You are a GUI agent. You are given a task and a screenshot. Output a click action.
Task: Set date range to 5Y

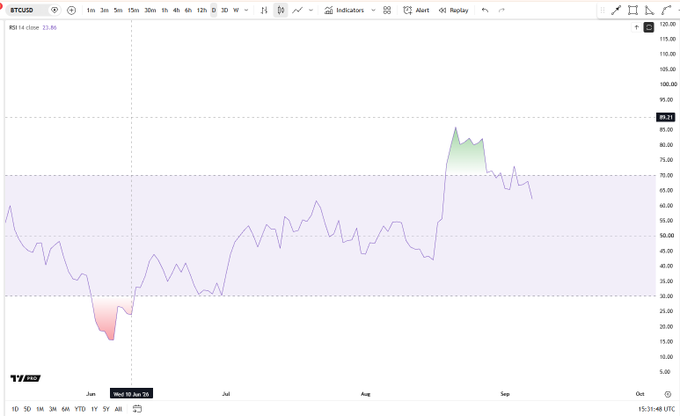coord(106,409)
